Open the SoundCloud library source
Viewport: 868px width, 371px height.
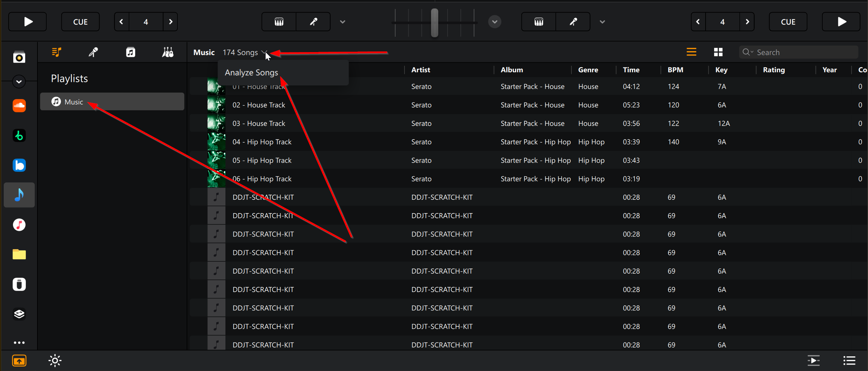coord(19,106)
